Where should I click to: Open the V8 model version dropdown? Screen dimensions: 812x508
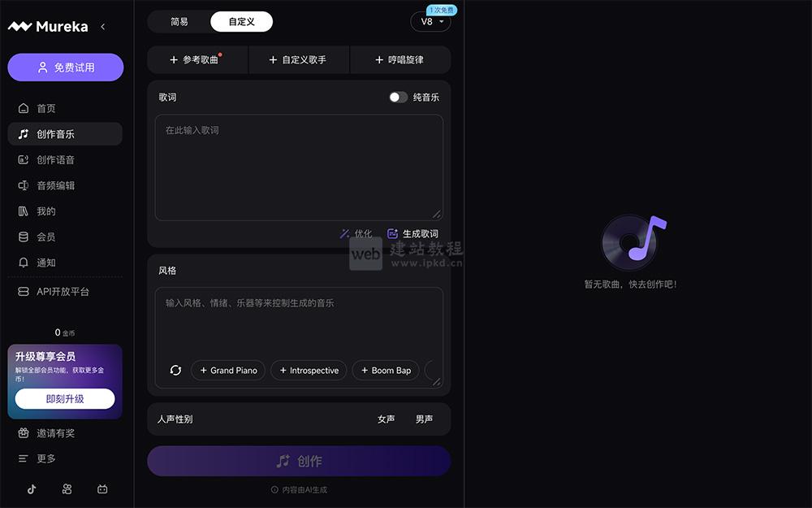point(431,22)
